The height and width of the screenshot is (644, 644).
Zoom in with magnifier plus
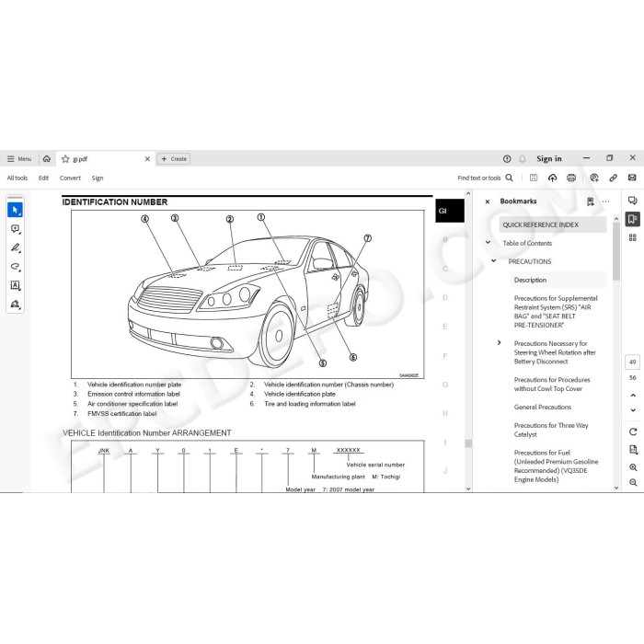coord(633,467)
